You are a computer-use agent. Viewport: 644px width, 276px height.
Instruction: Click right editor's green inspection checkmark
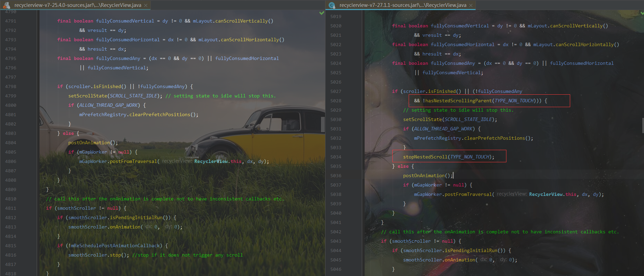[x=642, y=13]
